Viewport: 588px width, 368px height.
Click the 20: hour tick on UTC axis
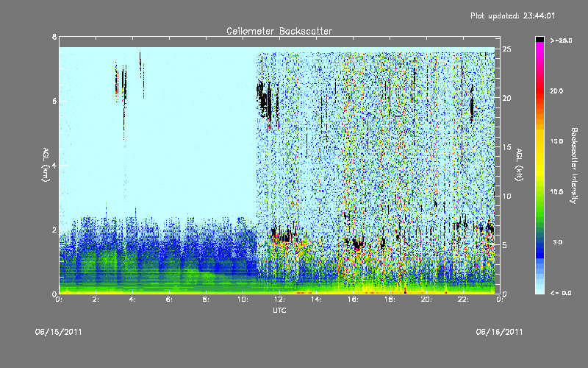[x=426, y=300]
